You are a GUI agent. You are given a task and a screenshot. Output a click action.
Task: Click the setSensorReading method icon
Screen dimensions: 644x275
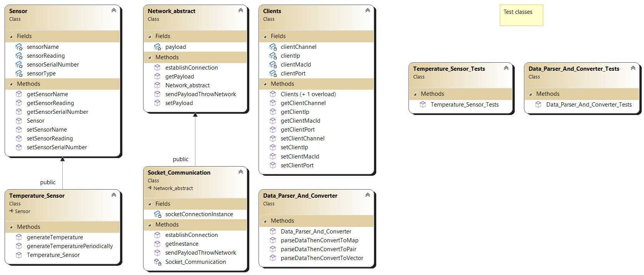click(19, 138)
